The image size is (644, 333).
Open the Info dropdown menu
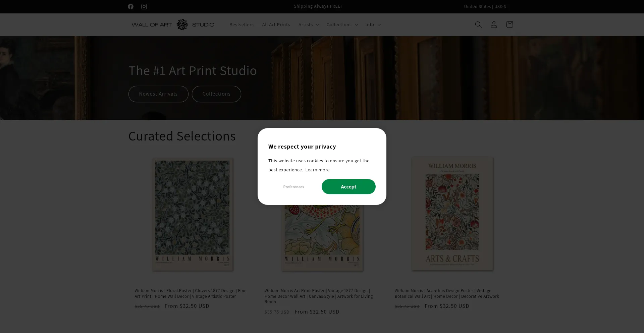(x=372, y=24)
